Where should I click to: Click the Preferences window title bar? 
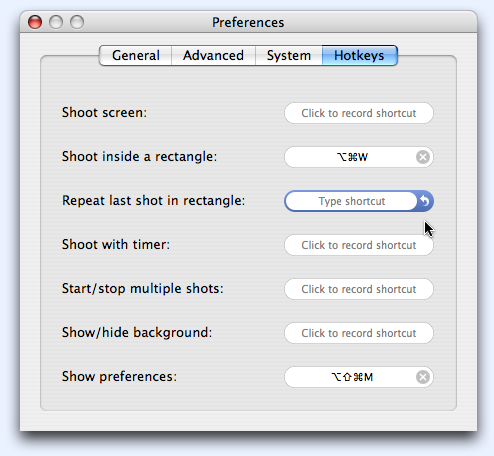pyautogui.click(x=248, y=22)
